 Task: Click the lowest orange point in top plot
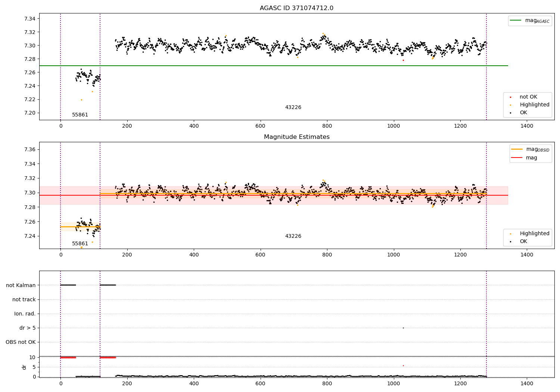coord(81,100)
